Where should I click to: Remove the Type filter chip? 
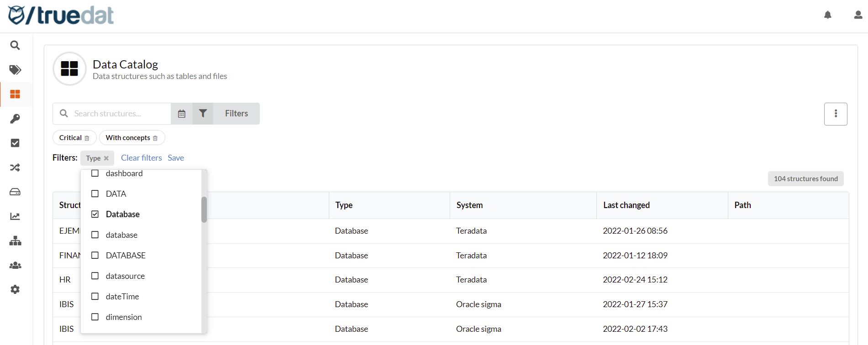[x=106, y=158]
